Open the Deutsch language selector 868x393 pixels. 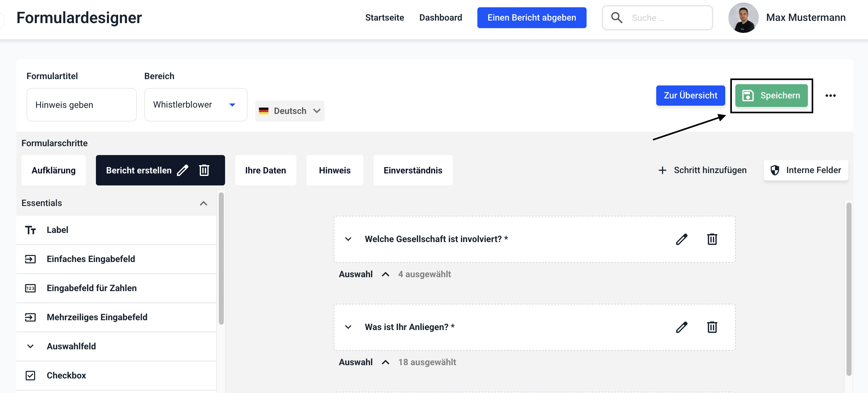coord(289,111)
